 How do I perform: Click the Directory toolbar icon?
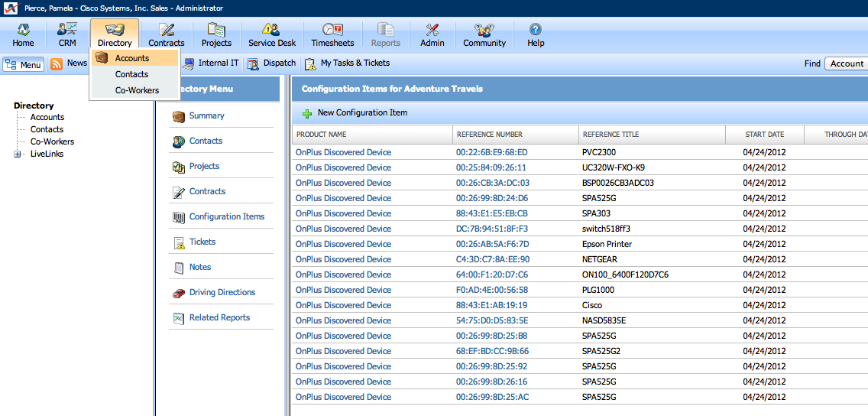click(x=115, y=30)
